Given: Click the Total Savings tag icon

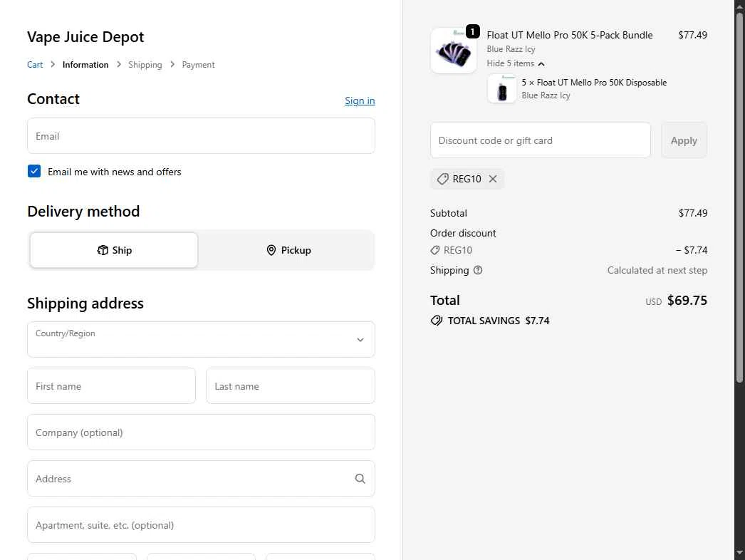Looking at the screenshot, I should click(x=436, y=321).
